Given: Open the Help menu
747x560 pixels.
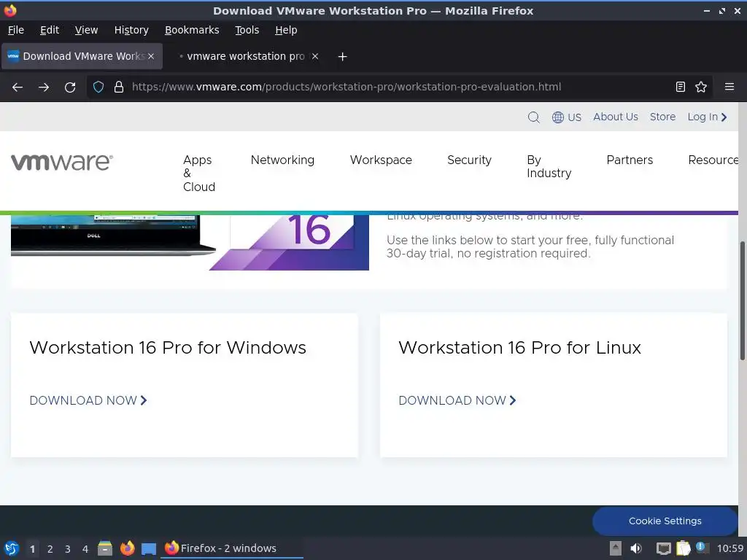Looking at the screenshot, I should coord(286,30).
